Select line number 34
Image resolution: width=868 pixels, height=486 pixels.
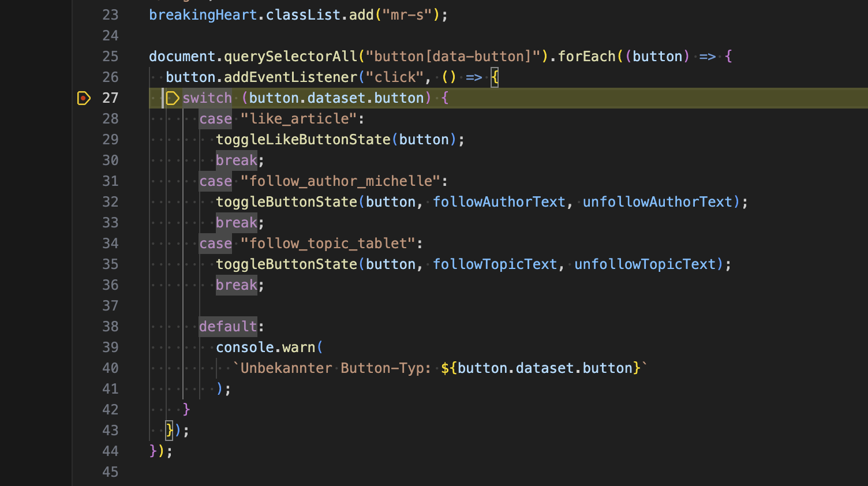110,243
